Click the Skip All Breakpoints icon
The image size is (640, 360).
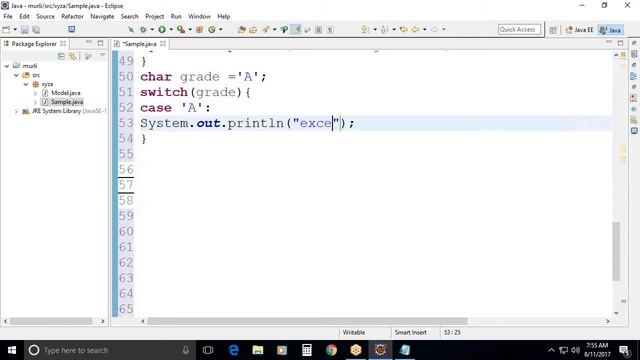click(131, 29)
